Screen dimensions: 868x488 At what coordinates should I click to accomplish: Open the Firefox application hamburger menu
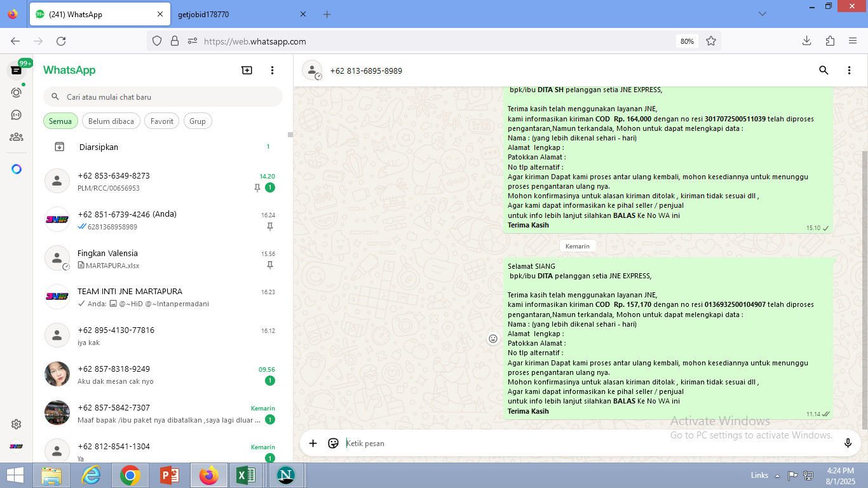(x=853, y=41)
